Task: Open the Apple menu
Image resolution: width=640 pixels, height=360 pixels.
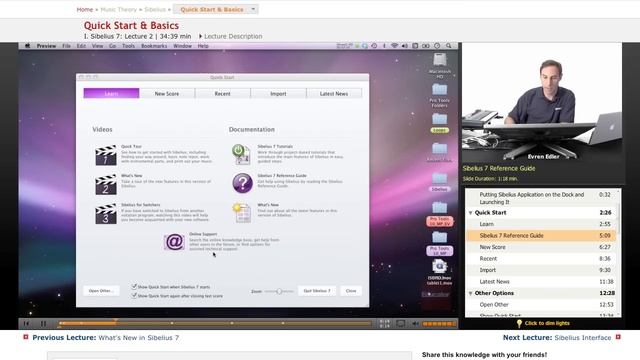Action: pyautogui.click(x=27, y=46)
